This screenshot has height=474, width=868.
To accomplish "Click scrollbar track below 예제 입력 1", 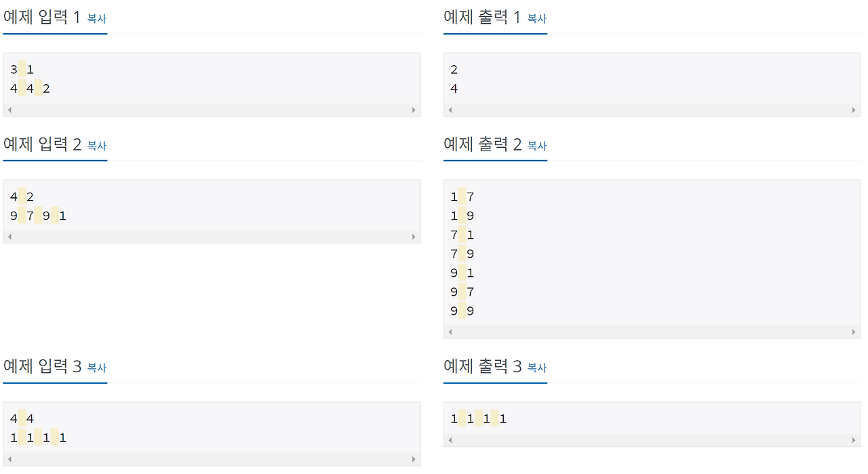I will point(212,109).
